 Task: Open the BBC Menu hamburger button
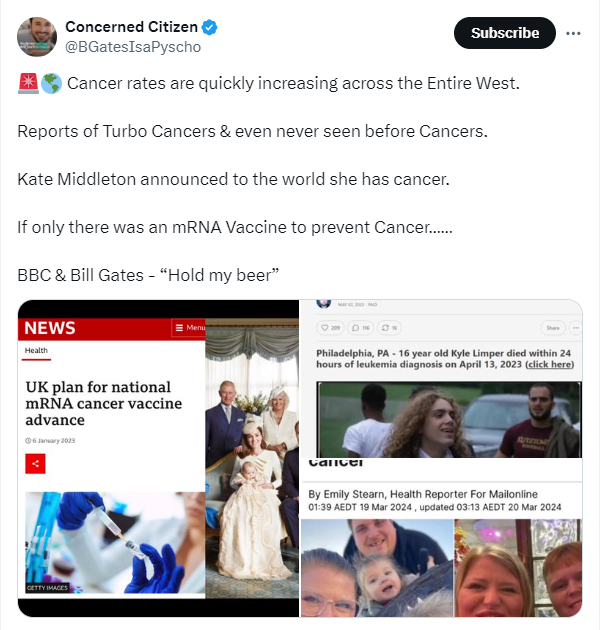[189, 328]
